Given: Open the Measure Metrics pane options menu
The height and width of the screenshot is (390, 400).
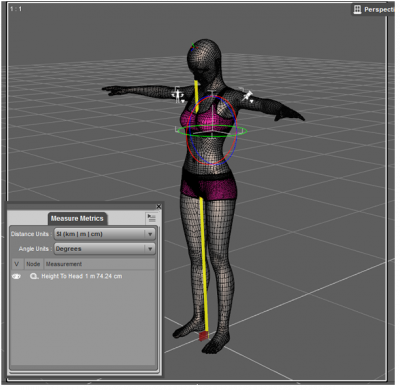Looking at the screenshot, I should coord(152,218).
